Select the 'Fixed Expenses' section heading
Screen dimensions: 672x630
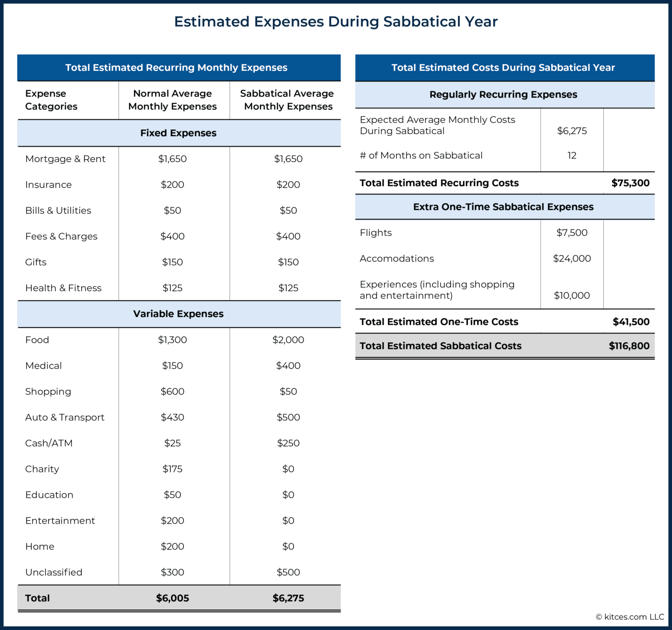point(178,133)
